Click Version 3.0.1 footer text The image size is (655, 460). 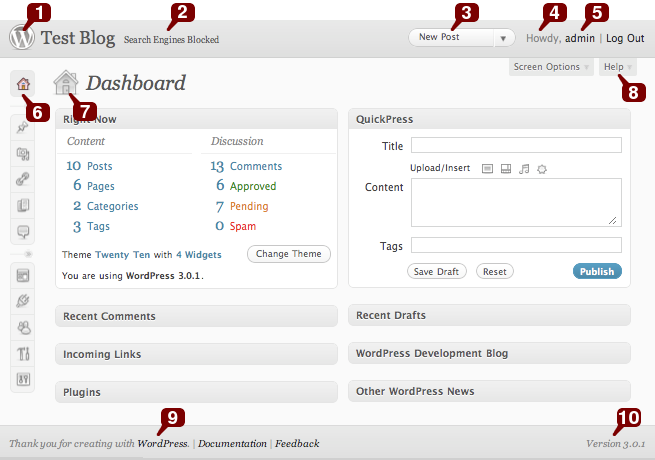pyautogui.click(x=615, y=444)
